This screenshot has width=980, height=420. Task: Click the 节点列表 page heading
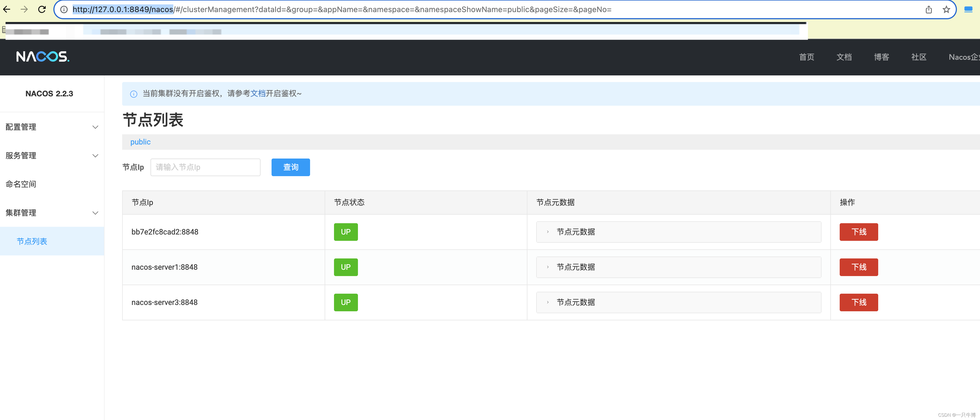tap(153, 120)
